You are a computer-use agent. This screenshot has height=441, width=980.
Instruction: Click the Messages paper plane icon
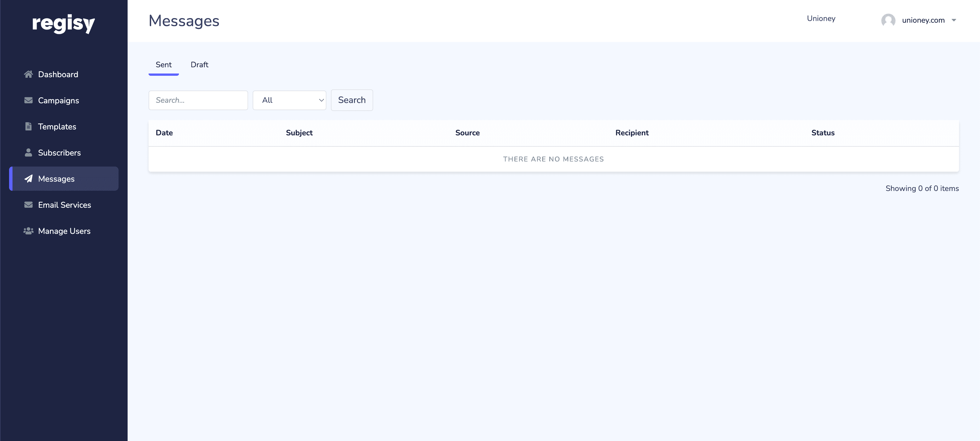tap(28, 178)
